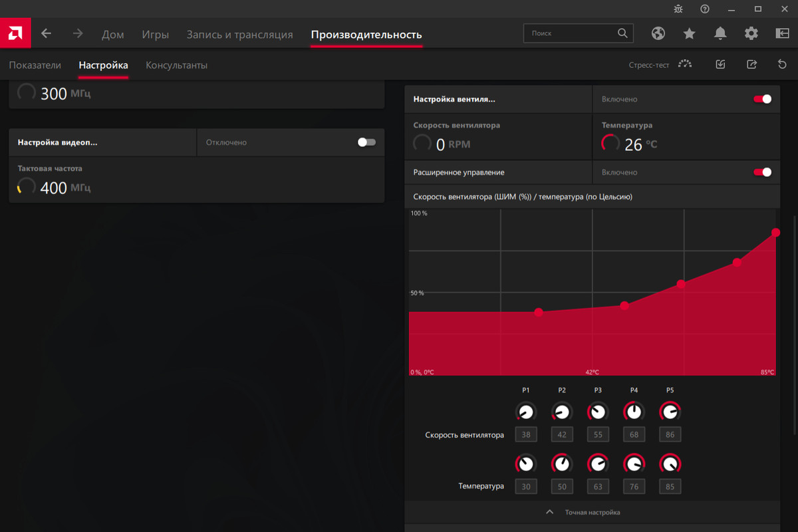Select the Производительность tab
The image size is (798, 532).
pos(366,35)
